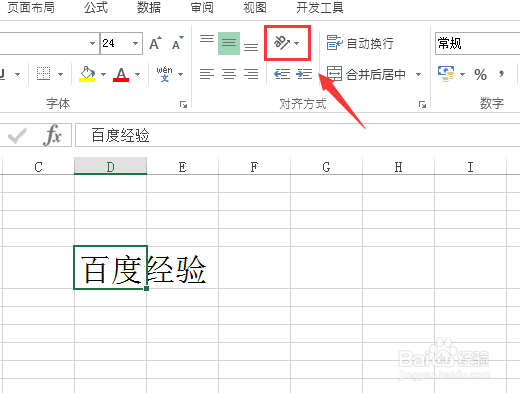This screenshot has width=520, height=393.
Task: Click the wén phonetic guide icon
Action: [164, 74]
